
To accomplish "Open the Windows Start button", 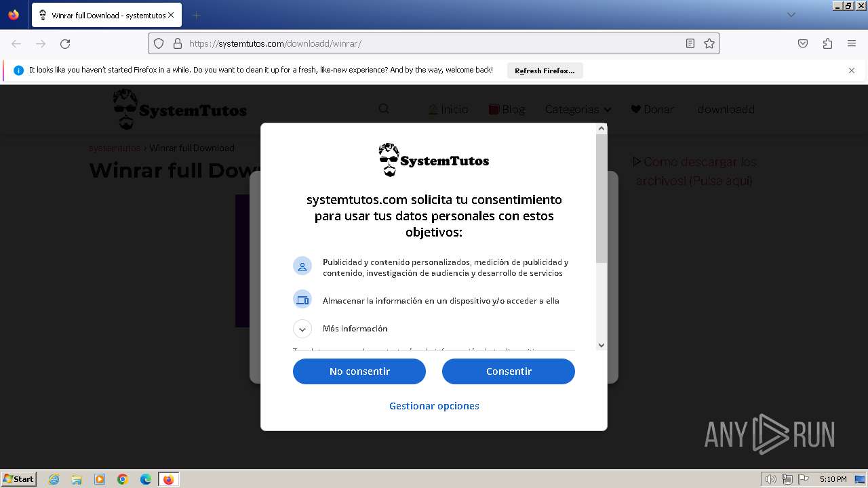I will coord(19,479).
